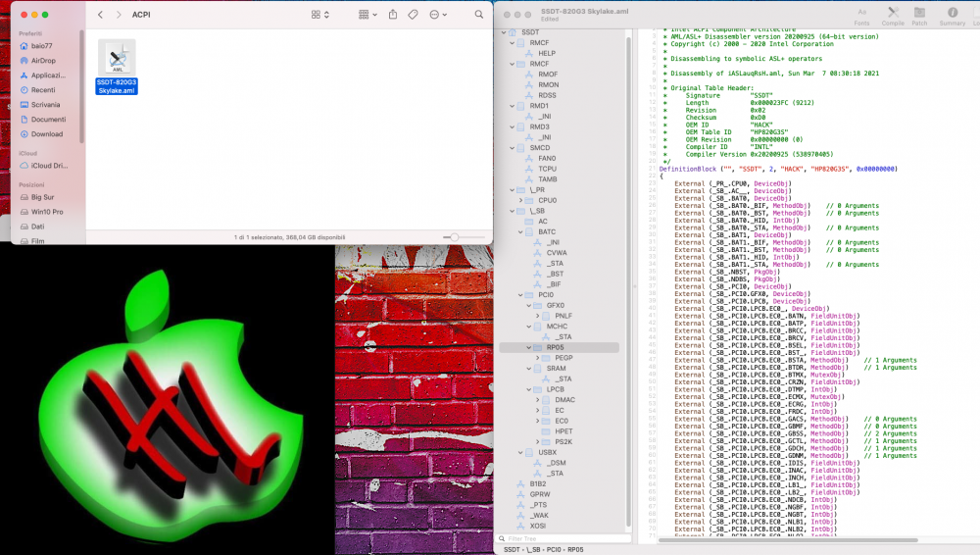Click the Finder forward arrow
980x555 pixels.
[119, 15]
